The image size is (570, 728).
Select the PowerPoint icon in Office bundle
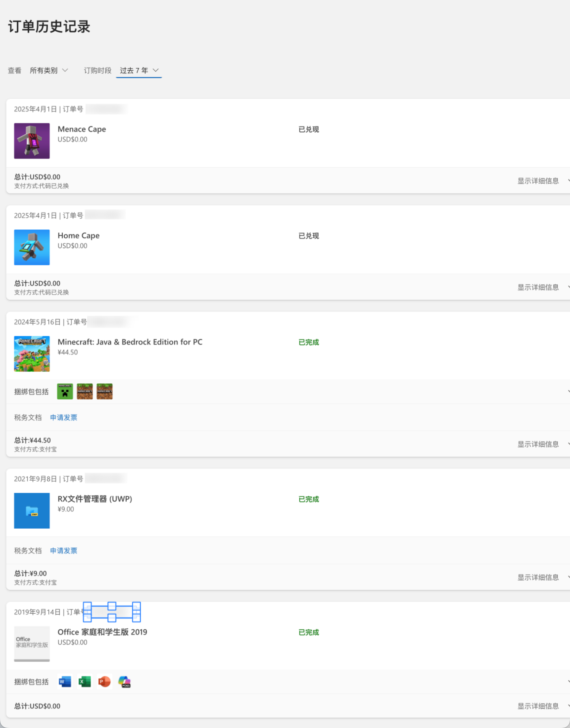(104, 682)
